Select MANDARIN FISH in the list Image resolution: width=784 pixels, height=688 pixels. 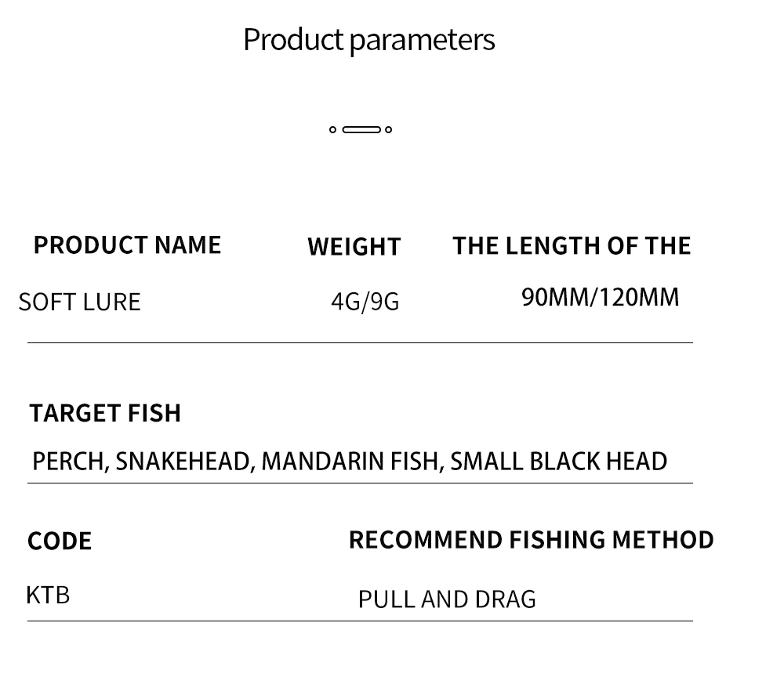point(351,462)
